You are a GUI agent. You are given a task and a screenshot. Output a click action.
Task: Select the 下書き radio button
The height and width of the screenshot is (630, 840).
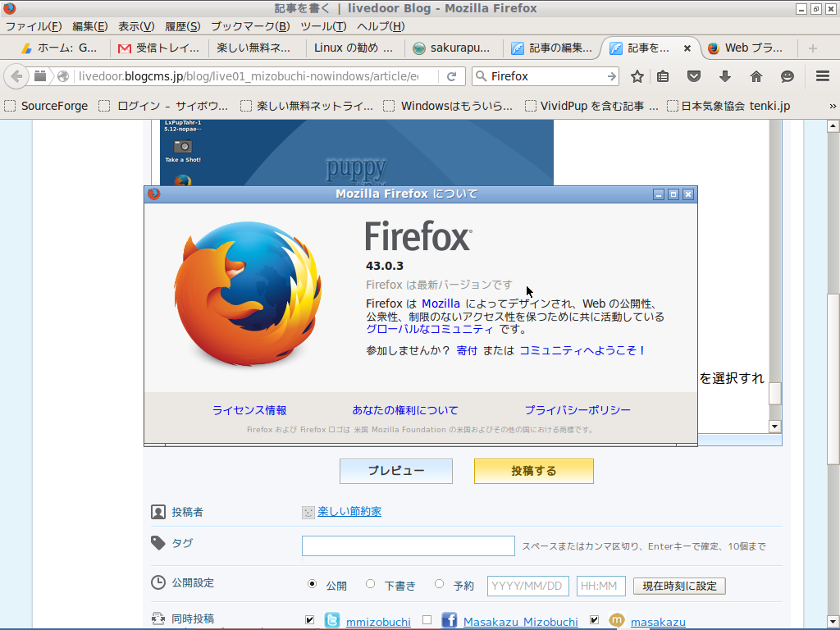(370, 584)
